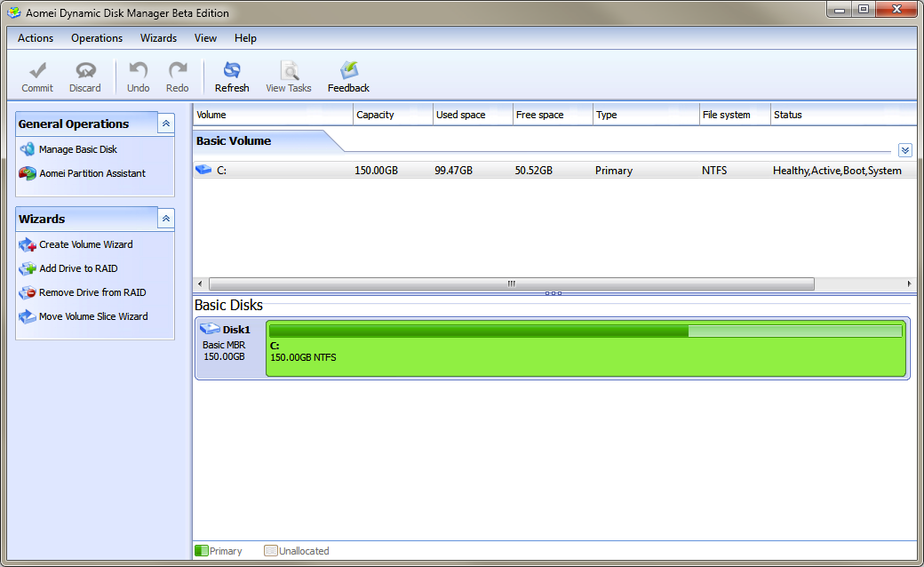The image size is (924, 567).
Task: Open View Tasks in toolbar
Action: (x=288, y=77)
